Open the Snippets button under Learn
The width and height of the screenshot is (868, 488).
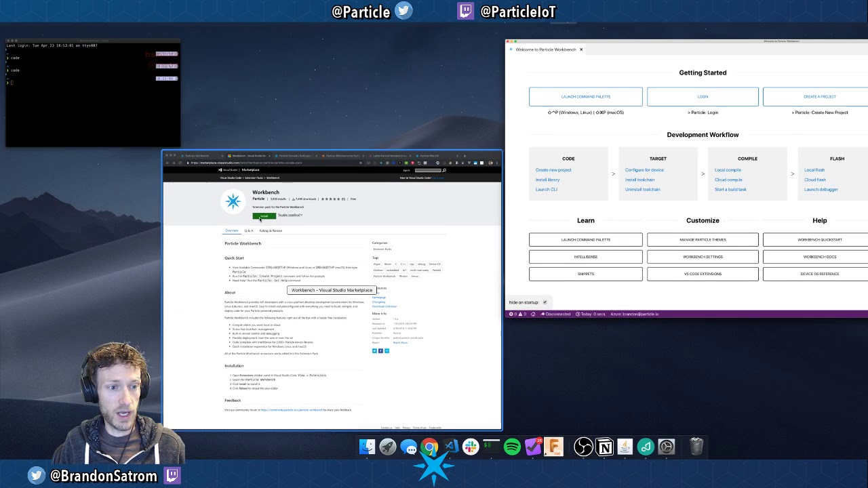coord(586,274)
